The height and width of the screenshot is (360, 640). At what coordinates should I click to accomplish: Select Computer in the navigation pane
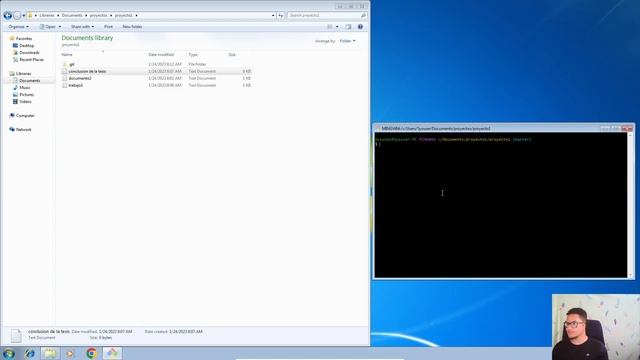pos(25,116)
